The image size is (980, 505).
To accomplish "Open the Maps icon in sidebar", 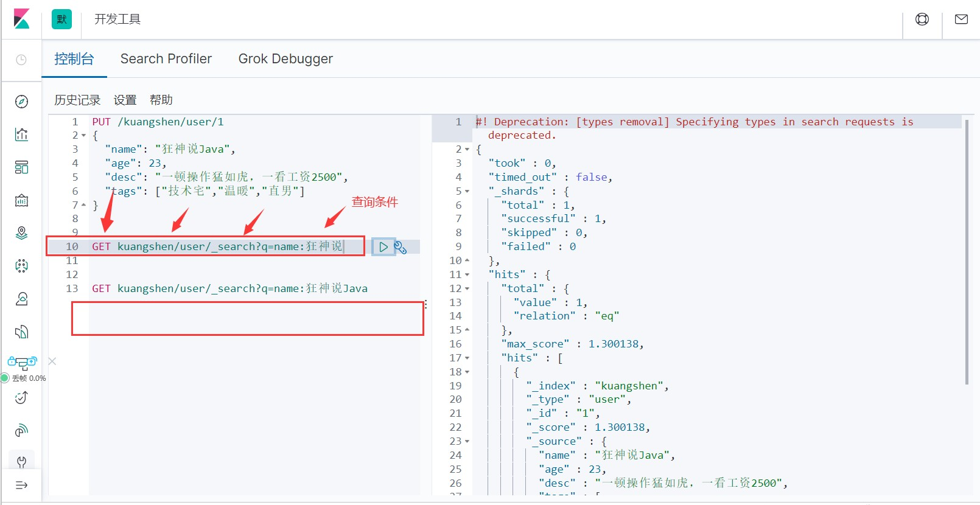I will pos(21,233).
